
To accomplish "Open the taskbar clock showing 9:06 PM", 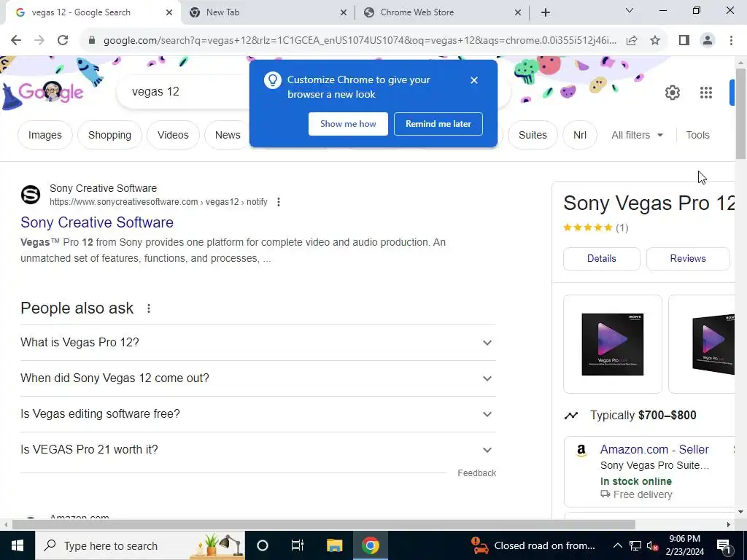I will click(684, 545).
